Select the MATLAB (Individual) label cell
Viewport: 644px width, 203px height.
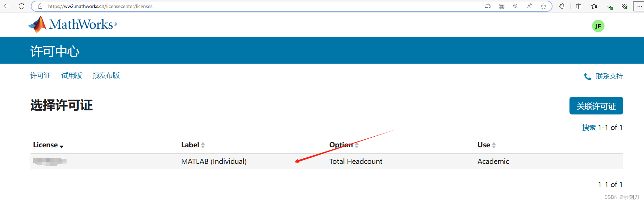[x=214, y=162]
